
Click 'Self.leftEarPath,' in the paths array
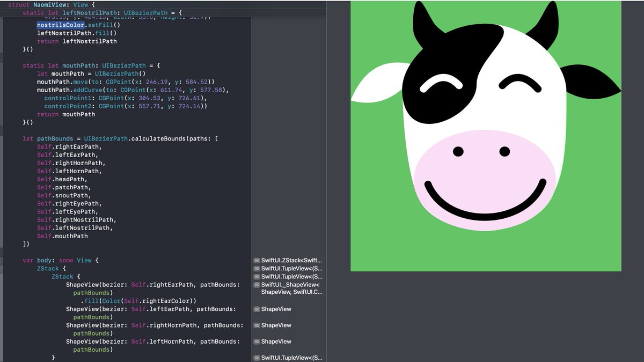click(68, 155)
